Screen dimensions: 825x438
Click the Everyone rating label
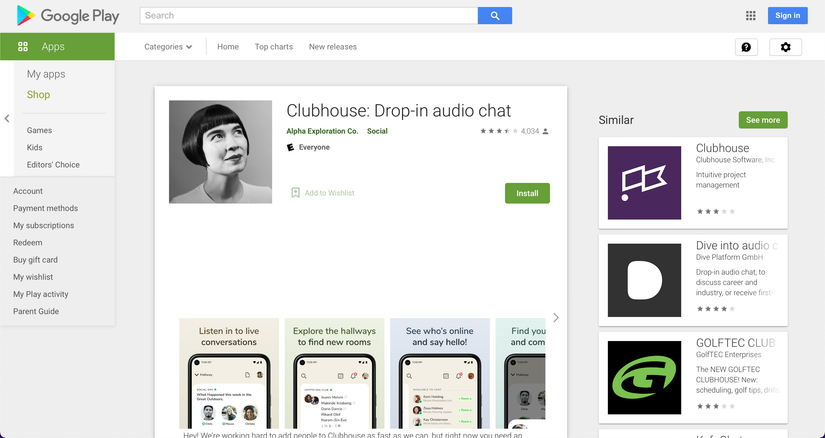[314, 147]
